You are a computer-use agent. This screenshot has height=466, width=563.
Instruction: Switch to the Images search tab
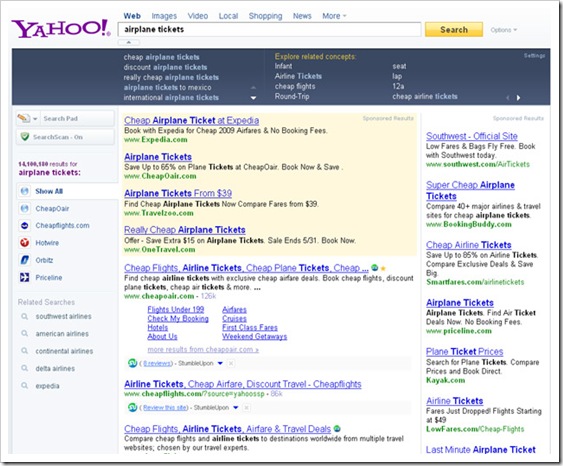(164, 16)
